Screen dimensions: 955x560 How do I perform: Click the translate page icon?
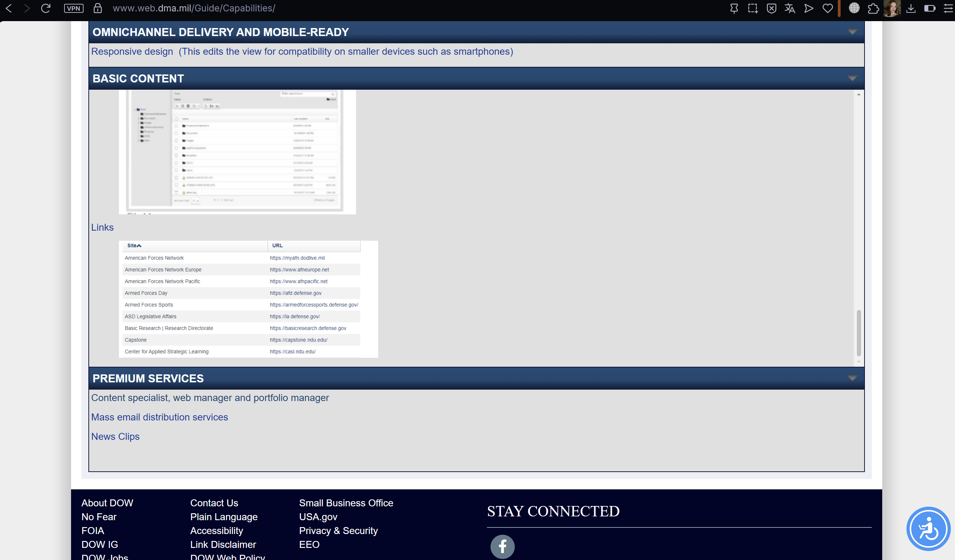(790, 8)
